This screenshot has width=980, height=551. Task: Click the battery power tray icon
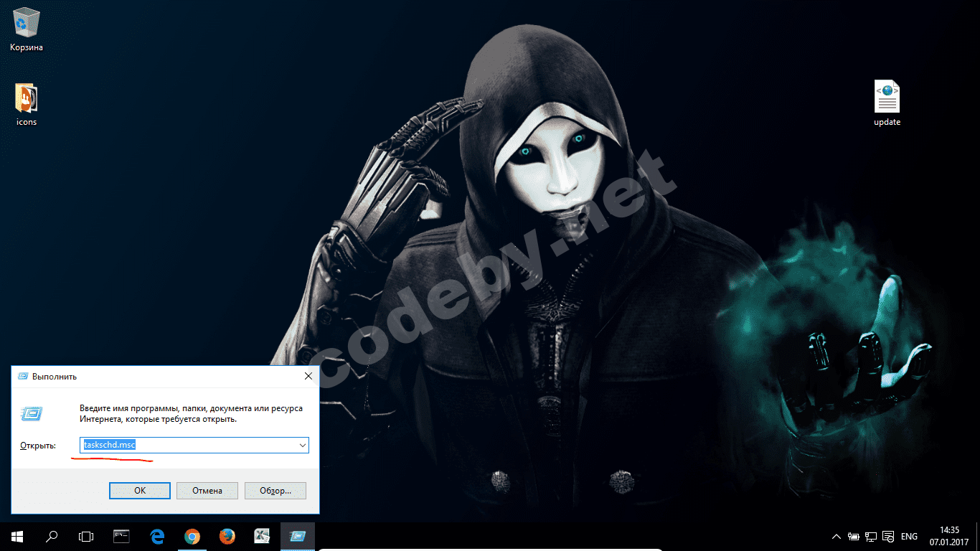(854, 537)
